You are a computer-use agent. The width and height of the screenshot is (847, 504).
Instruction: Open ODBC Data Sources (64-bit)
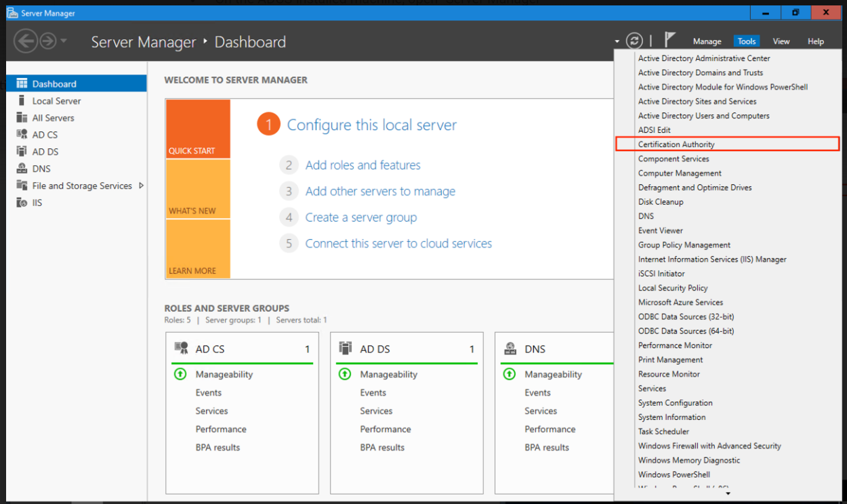tap(686, 331)
